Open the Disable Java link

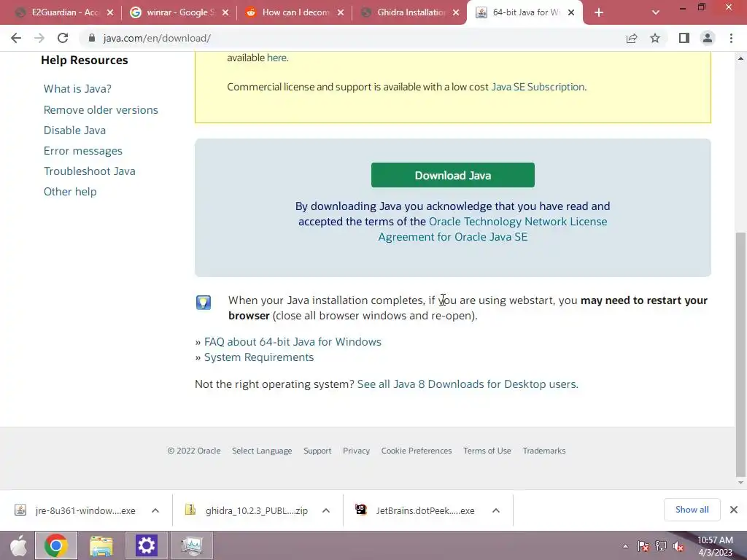(x=75, y=131)
